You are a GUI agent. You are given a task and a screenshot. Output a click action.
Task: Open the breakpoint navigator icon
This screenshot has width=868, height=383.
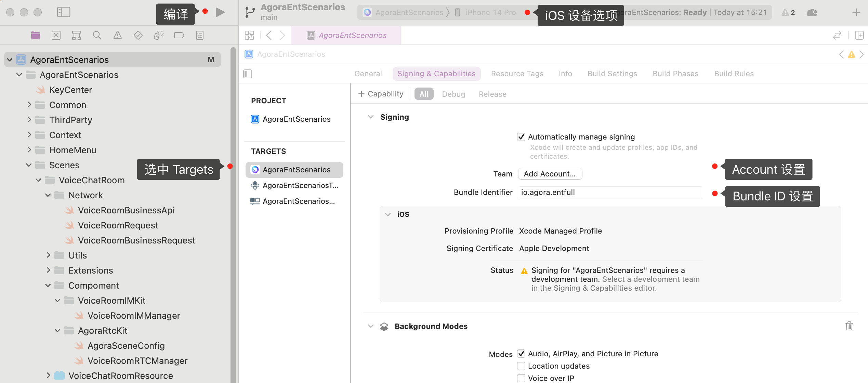pos(179,35)
